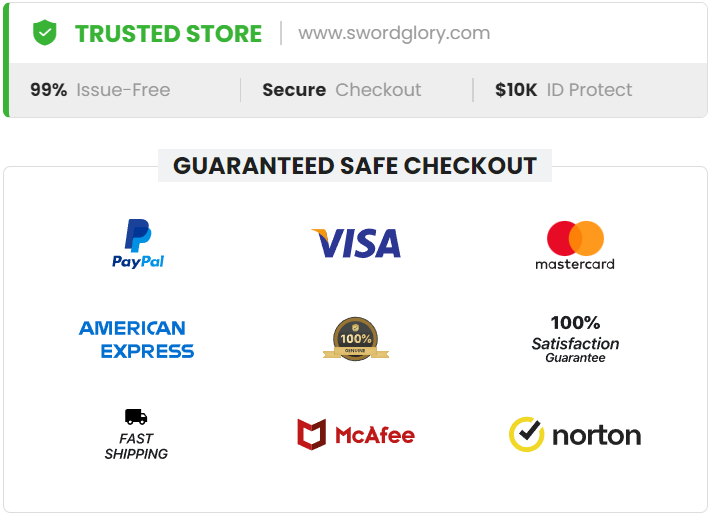Image resolution: width=711 pixels, height=516 pixels.
Task: Click the Mastercard logo
Action: [x=575, y=245]
